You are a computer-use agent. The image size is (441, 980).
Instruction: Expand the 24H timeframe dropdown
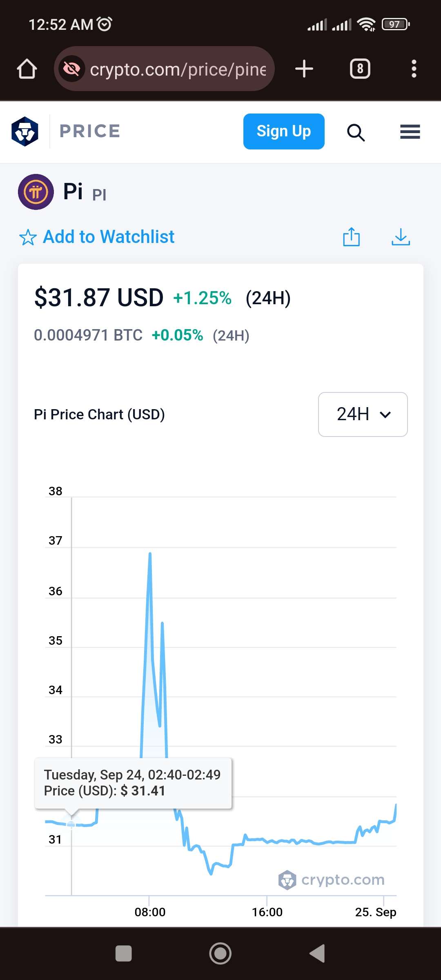point(363,414)
